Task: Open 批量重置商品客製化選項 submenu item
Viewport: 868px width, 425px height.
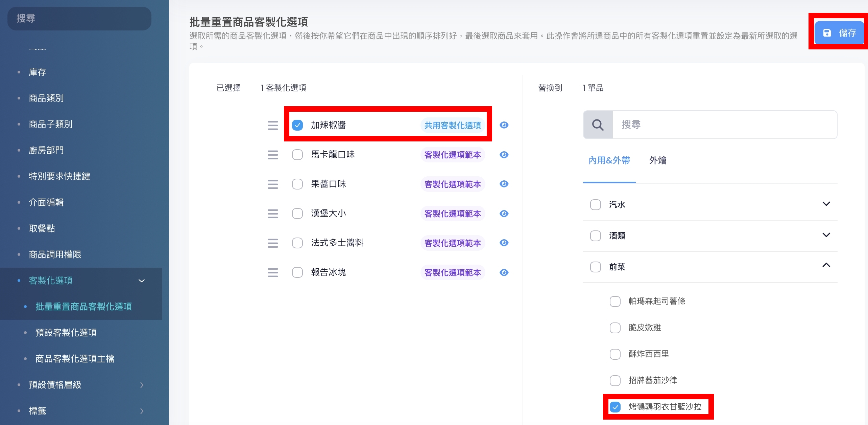Action: click(83, 307)
